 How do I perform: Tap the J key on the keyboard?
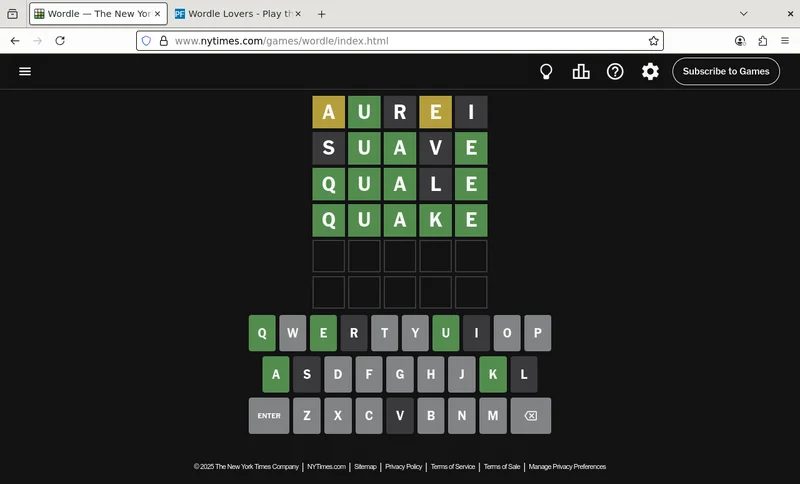tap(462, 374)
